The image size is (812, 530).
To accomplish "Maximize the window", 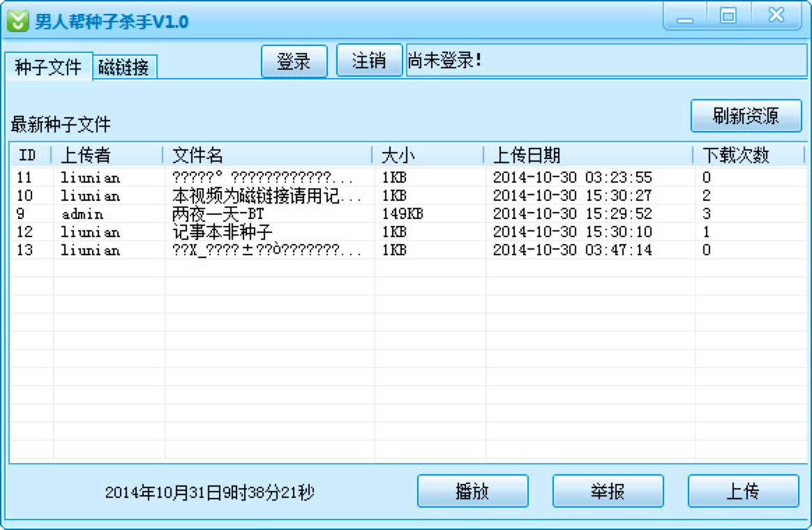I will coord(728,16).
